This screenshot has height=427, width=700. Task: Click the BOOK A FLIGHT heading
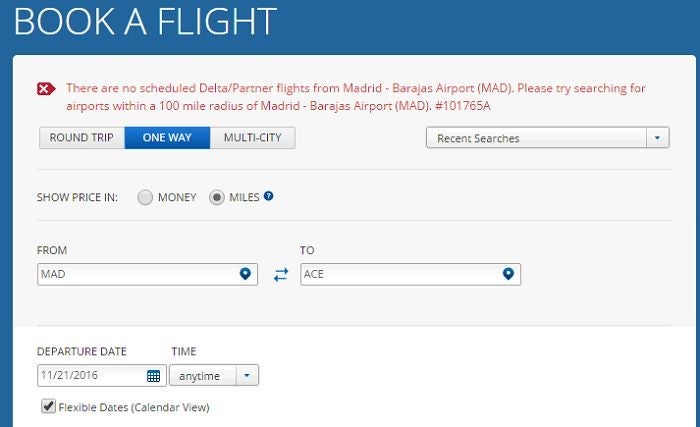(x=144, y=22)
